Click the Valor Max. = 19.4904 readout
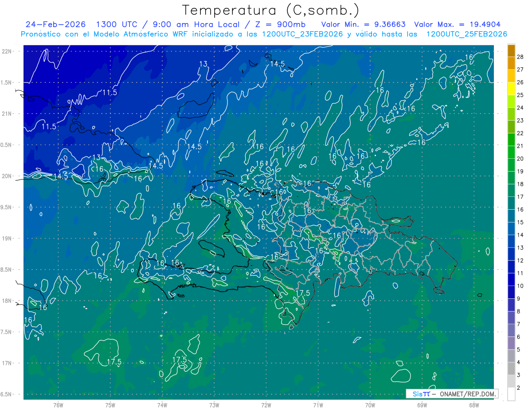This screenshot has height=411, width=532. (x=458, y=24)
